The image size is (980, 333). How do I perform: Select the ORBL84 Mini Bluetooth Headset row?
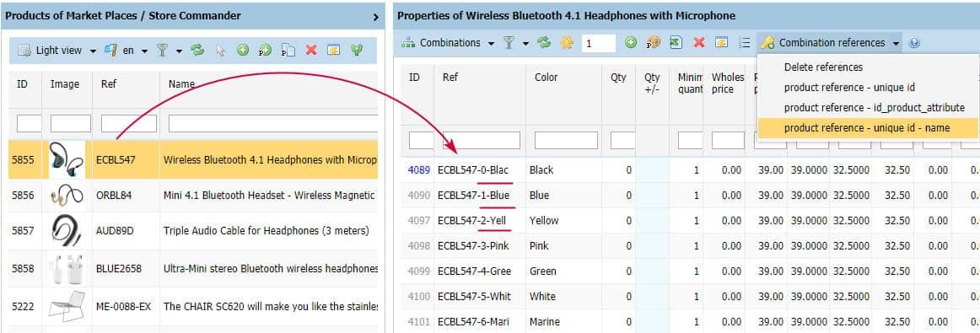coord(193,196)
